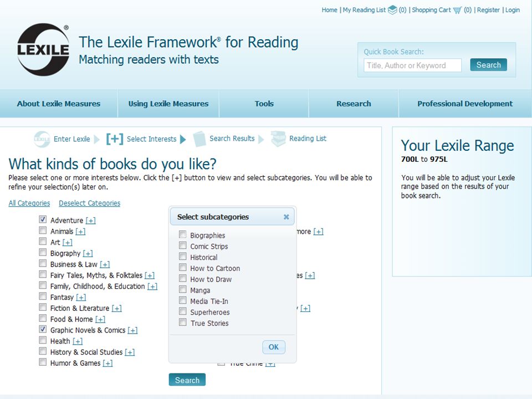
Task: Go to the Home link
Action: [x=329, y=10]
